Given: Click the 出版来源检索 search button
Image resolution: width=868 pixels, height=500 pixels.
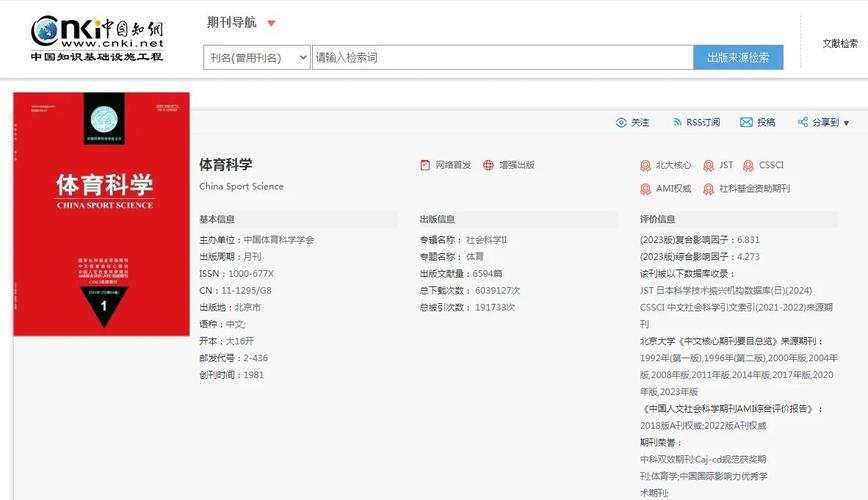Looking at the screenshot, I should click(738, 57).
